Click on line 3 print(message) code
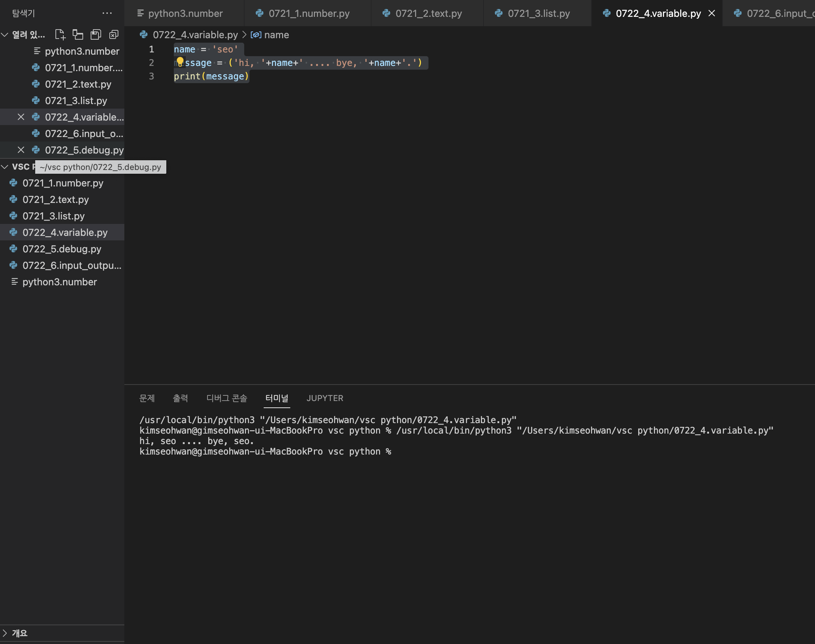815x644 pixels. (x=211, y=76)
